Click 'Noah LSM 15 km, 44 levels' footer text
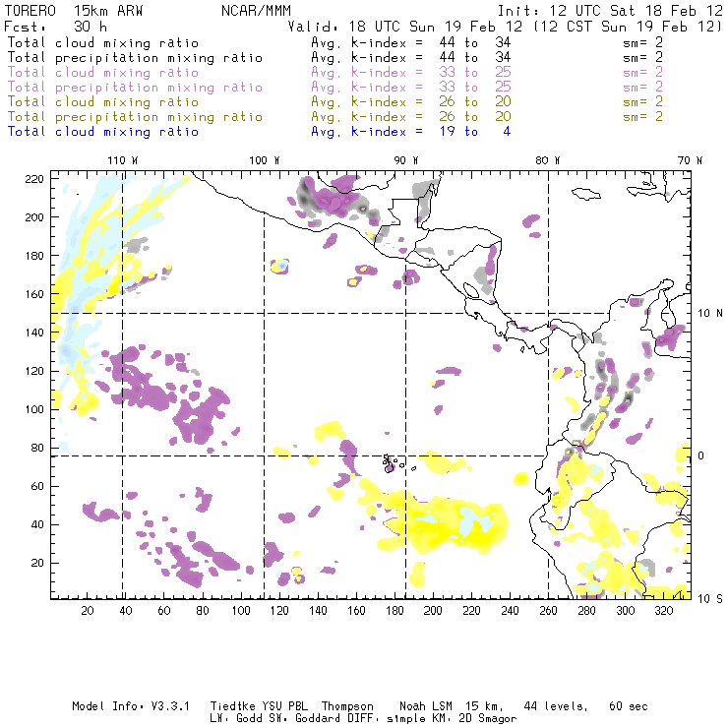The image size is (728, 728). click(494, 706)
